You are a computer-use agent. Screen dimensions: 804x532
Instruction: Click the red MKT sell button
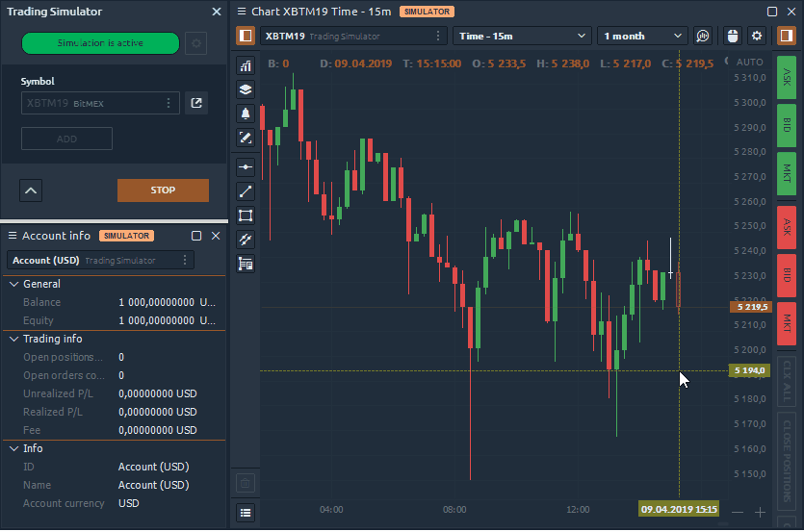point(787,323)
